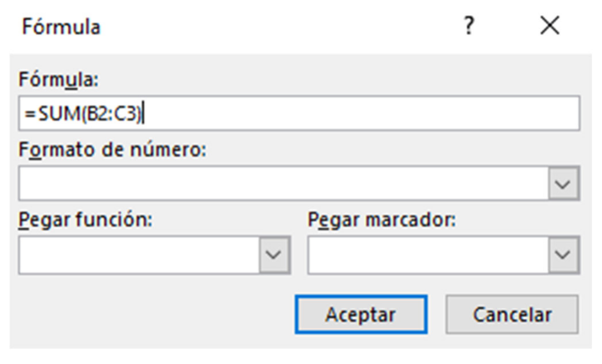
Task: Click the Formato de número label
Action: 112,151
